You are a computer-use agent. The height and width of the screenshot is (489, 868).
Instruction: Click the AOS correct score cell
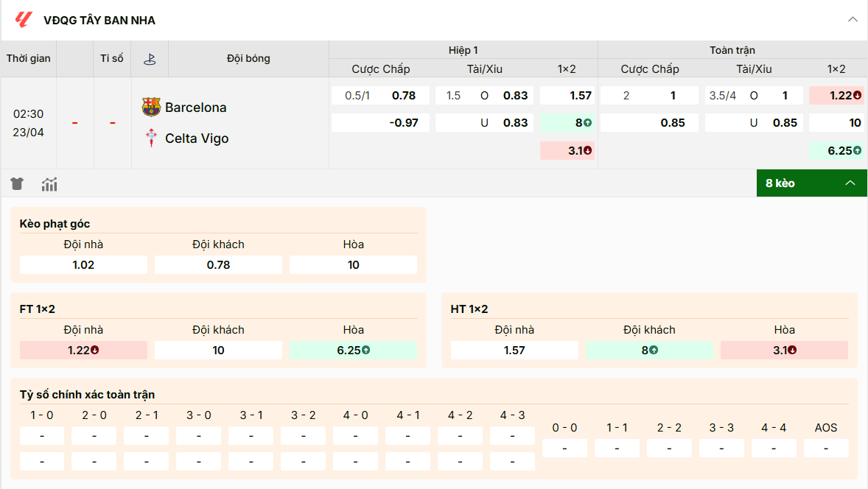click(826, 448)
